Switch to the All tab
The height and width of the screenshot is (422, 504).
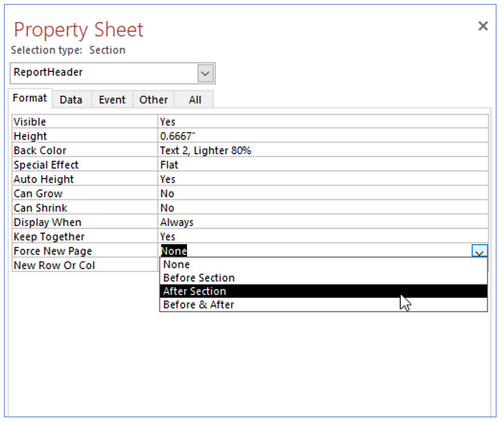(x=195, y=100)
